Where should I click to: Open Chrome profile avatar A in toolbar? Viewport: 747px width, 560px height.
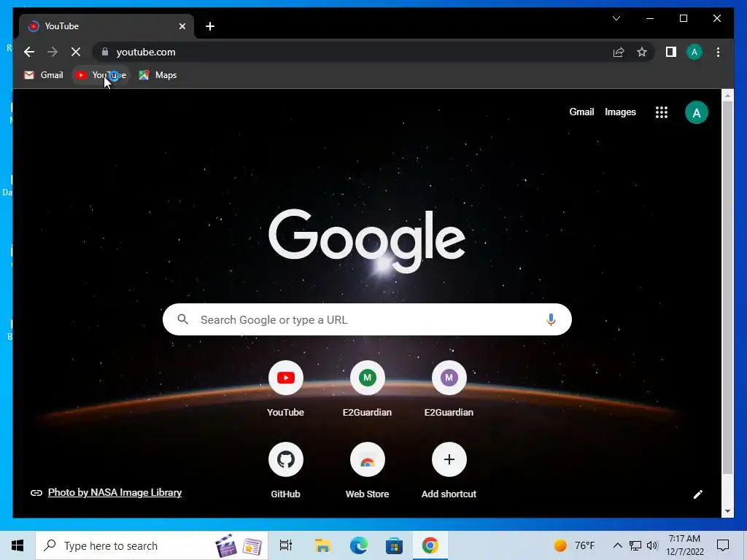(694, 52)
